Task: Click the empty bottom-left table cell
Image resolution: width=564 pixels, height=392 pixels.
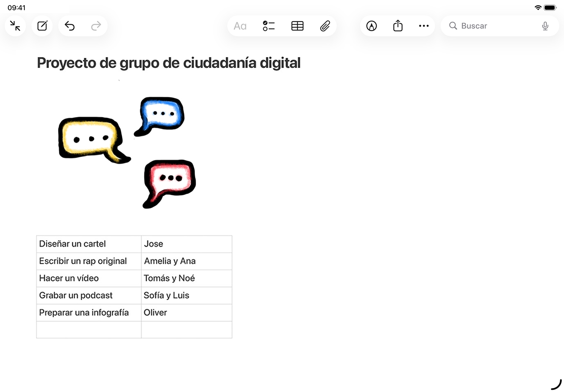Action: coord(89,330)
